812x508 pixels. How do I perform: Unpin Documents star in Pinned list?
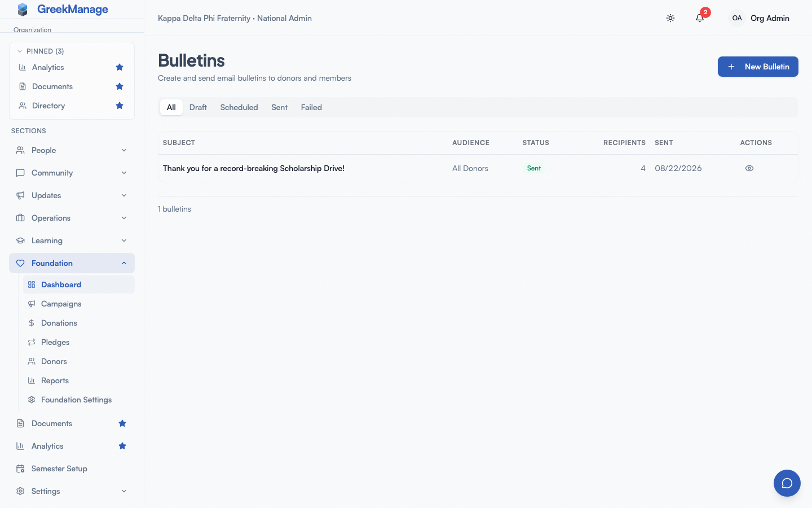tap(120, 86)
